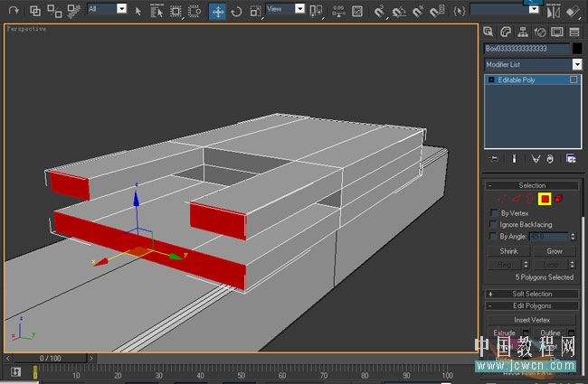Activate the Select Object arrow tool
This screenshot has width=588, height=384.
click(x=138, y=11)
